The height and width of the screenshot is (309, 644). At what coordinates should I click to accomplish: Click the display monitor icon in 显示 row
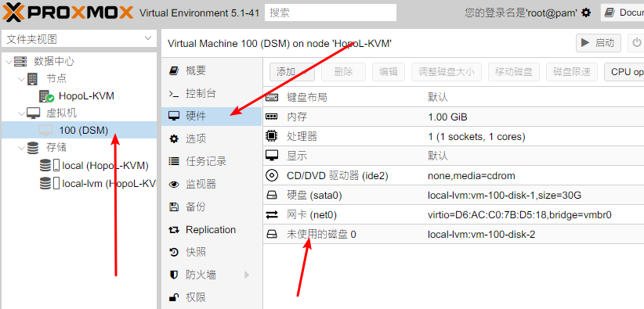pyautogui.click(x=272, y=156)
